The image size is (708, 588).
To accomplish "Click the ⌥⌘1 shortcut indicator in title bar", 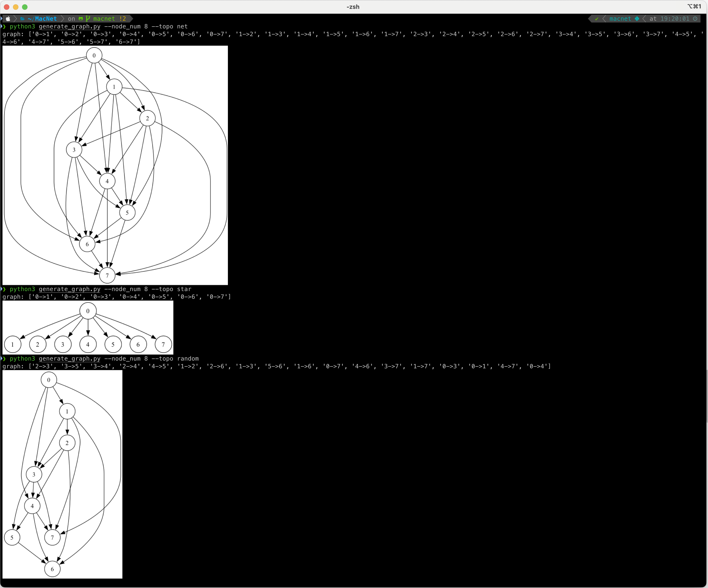I will tap(694, 6).
